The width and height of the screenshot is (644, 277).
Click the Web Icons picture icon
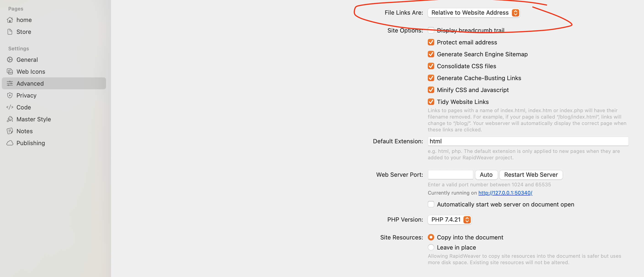point(10,72)
